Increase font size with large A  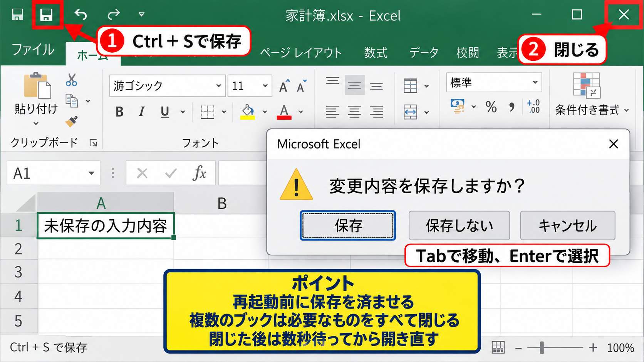click(x=284, y=86)
